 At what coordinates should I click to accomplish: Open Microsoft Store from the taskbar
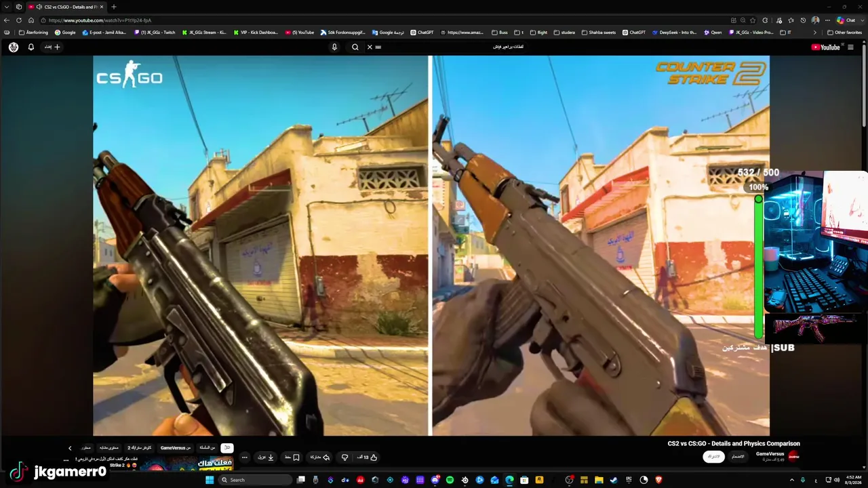click(524, 480)
